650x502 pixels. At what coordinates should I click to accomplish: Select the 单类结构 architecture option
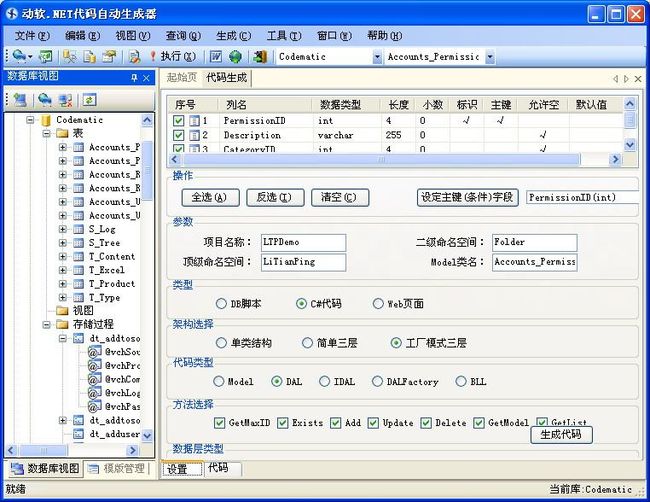[221, 343]
